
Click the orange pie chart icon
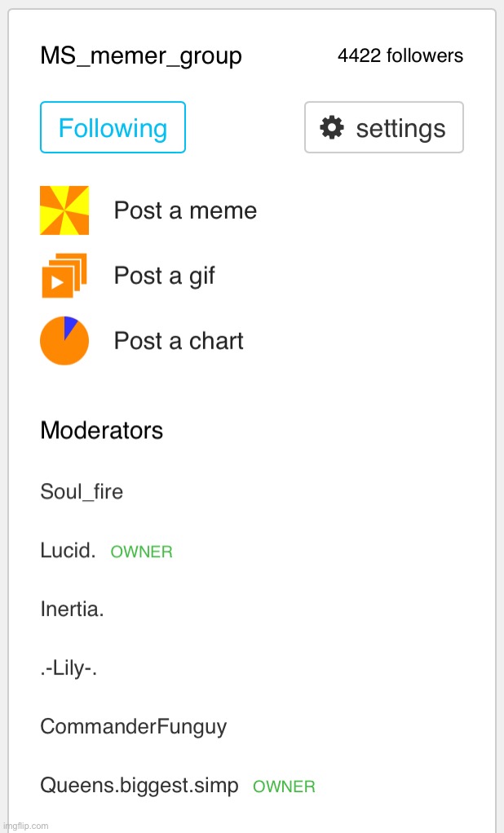(x=64, y=340)
